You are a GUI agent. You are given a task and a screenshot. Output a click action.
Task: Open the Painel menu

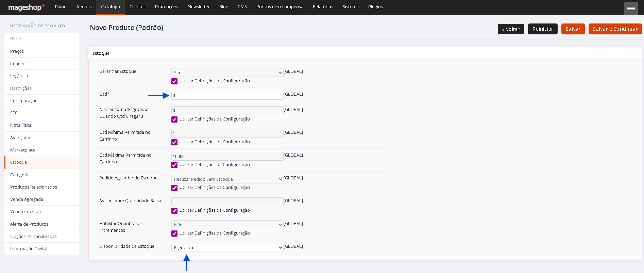61,7
